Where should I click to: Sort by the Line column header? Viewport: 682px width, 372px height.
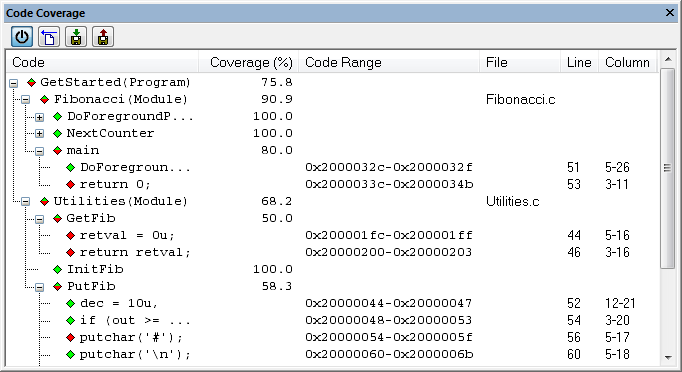579,62
